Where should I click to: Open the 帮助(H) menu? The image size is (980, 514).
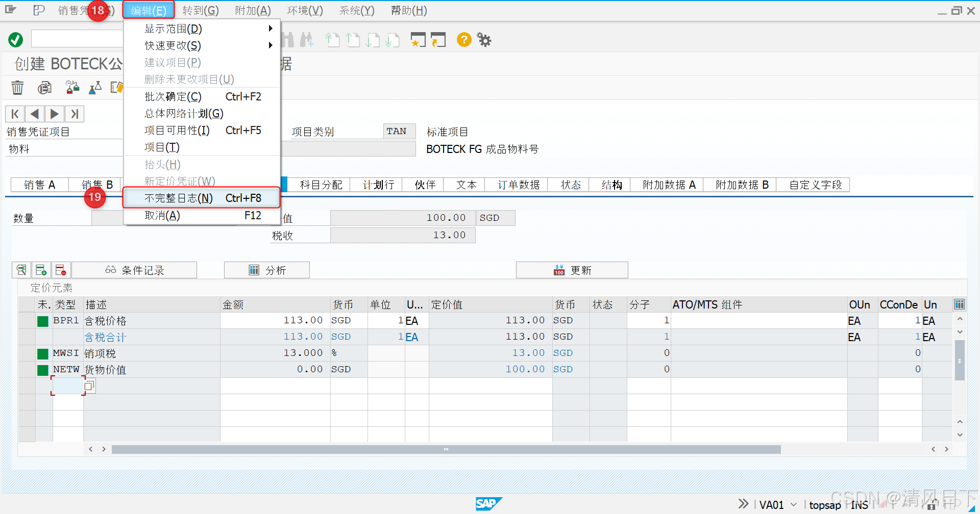[409, 10]
